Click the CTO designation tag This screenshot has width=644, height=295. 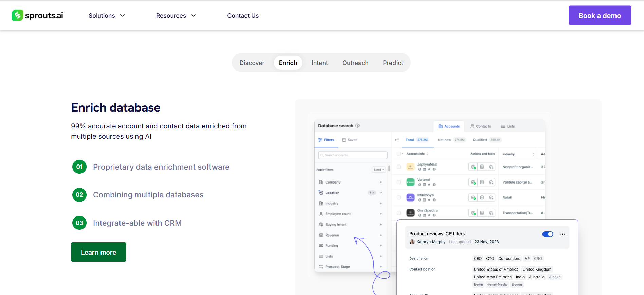click(490, 259)
